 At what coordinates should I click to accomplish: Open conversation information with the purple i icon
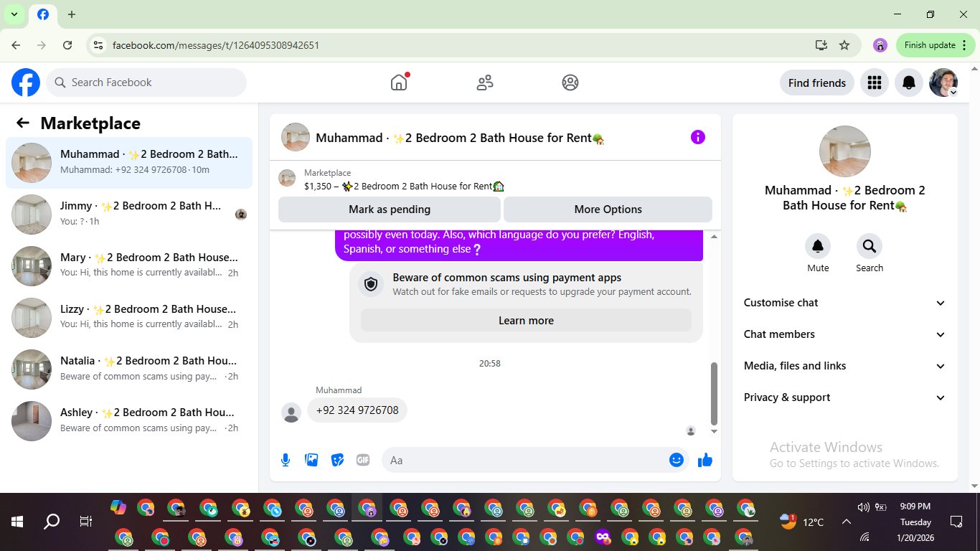click(x=698, y=137)
